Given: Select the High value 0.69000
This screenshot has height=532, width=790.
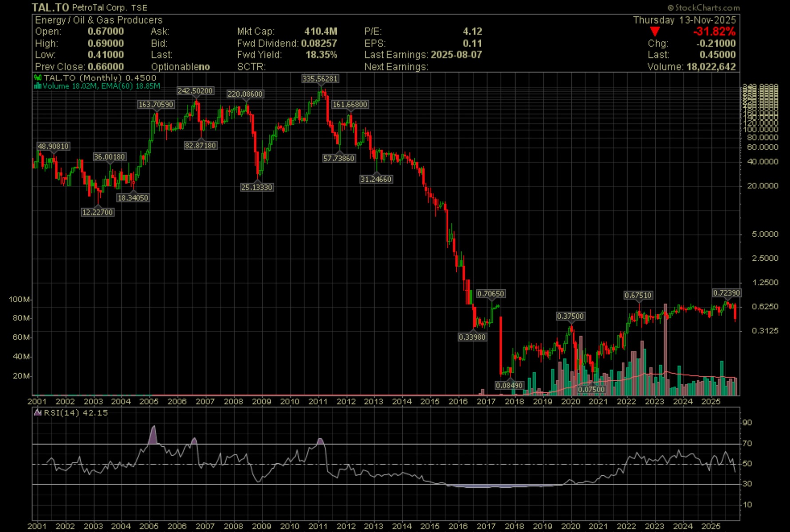Looking at the screenshot, I should (x=106, y=43).
